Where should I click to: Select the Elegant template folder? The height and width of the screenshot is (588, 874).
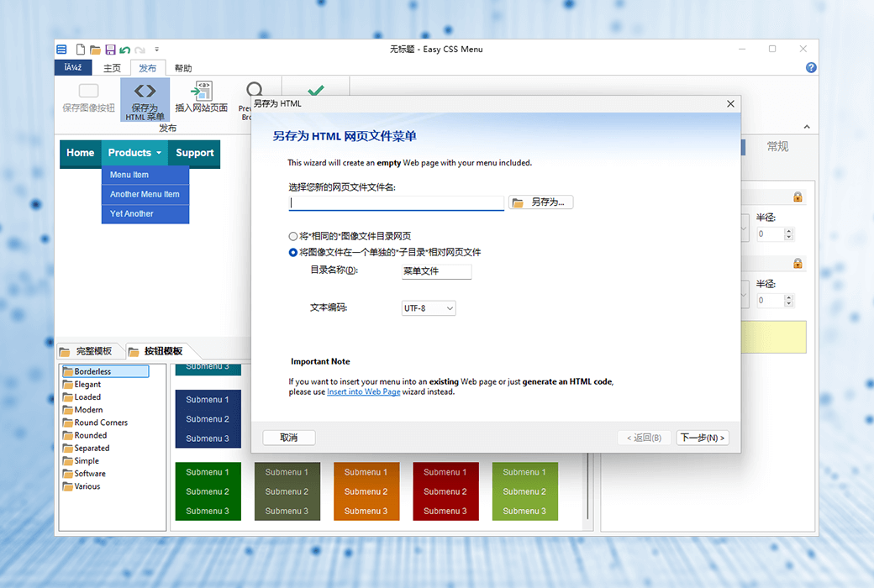click(82, 385)
